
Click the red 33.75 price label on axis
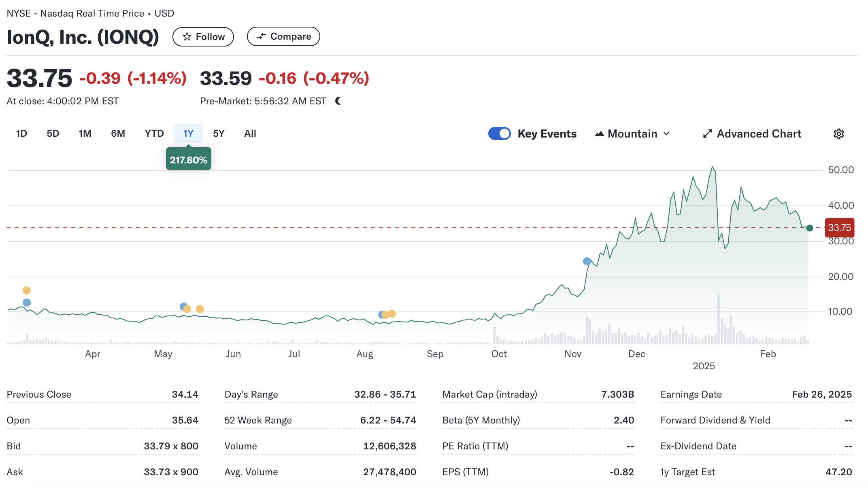point(839,228)
